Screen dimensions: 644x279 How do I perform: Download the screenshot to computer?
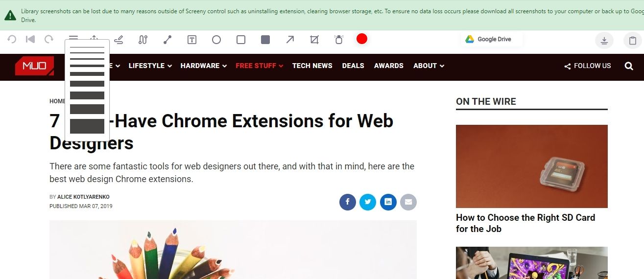pyautogui.click(x=604, y=41)
